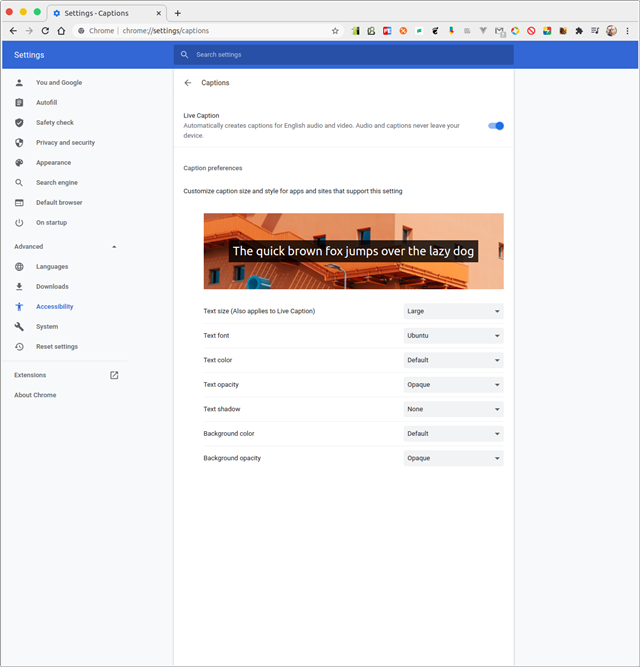Image resolution: width=640 pixels, height=667 pixels.
Task: Open the profile avatar menu
Action: [611, 31]
